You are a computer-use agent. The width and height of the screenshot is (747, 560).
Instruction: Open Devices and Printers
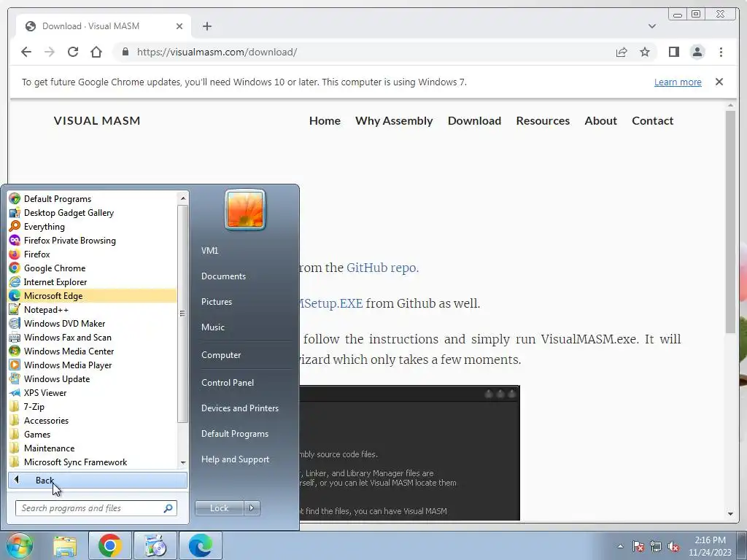pyautogui.click(x=239, y=408)
